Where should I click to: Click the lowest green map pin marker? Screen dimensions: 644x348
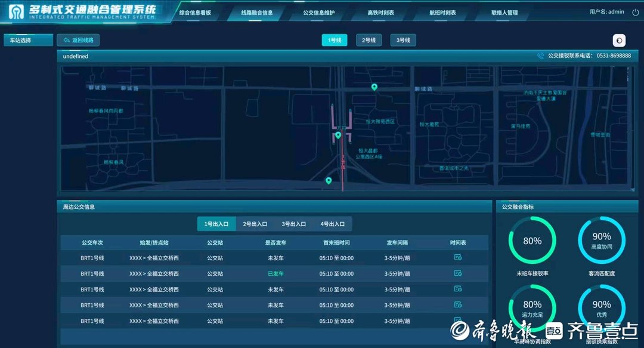(x=328, y=180)
